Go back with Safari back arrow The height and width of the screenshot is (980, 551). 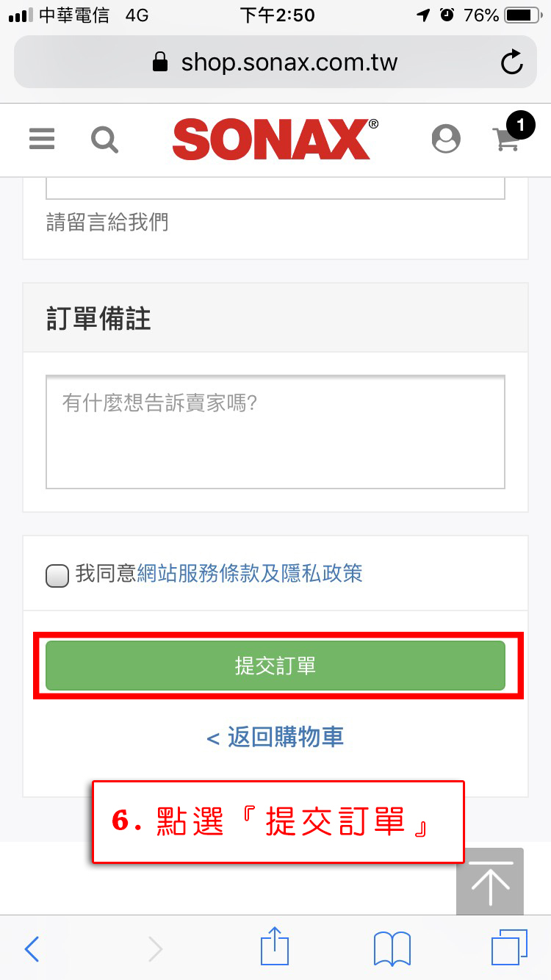click(32, 949)
